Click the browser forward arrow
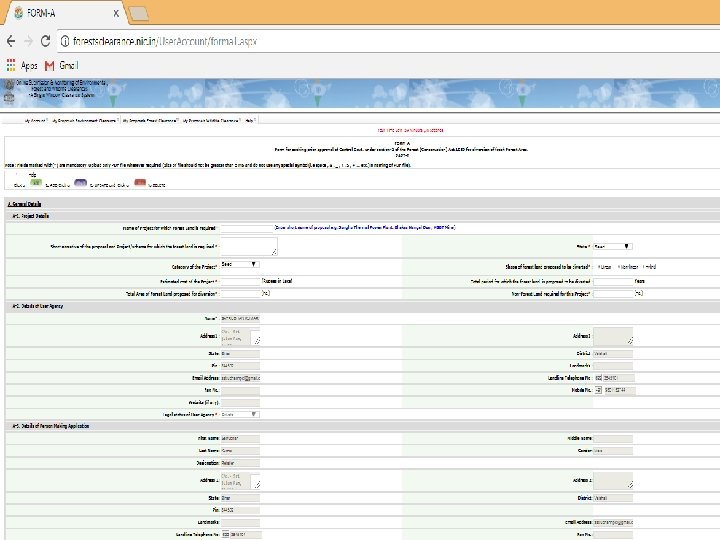 click(x=28, y=41)
